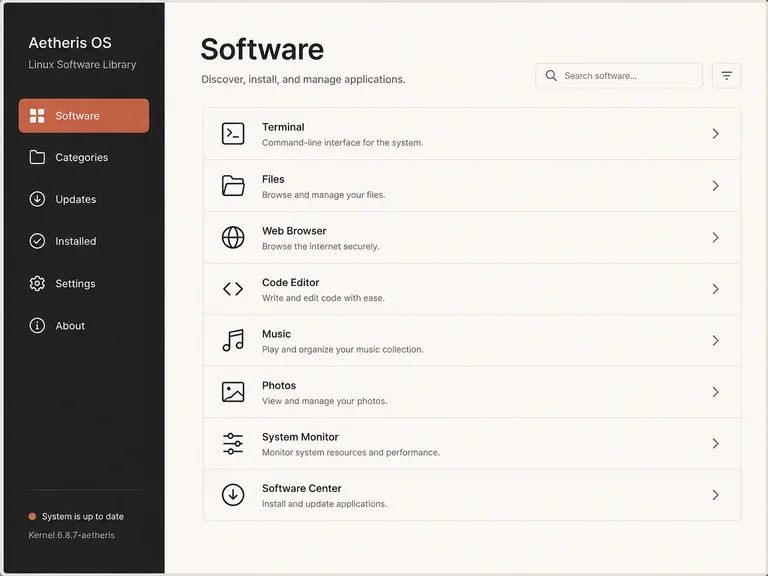This screenshot has height=576, width=768.
Task: Select the Software sidebar label
Action: tap(77, 116)
